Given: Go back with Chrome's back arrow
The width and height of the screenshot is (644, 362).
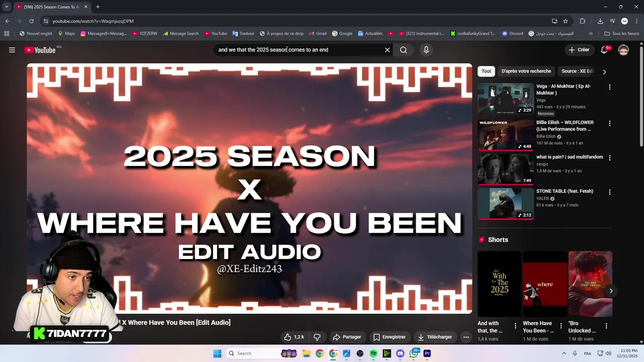Looking at the screenshot, I should (x=7, y=21).
